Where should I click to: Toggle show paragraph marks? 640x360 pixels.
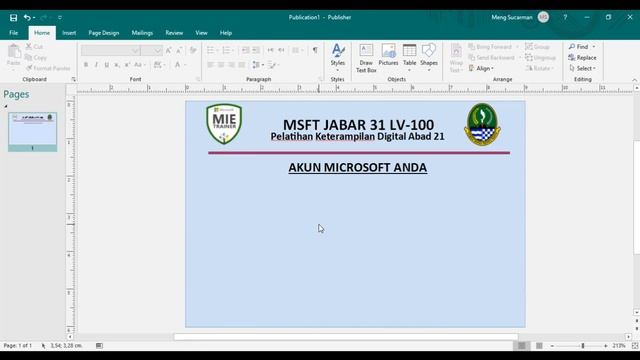[315, 50]
